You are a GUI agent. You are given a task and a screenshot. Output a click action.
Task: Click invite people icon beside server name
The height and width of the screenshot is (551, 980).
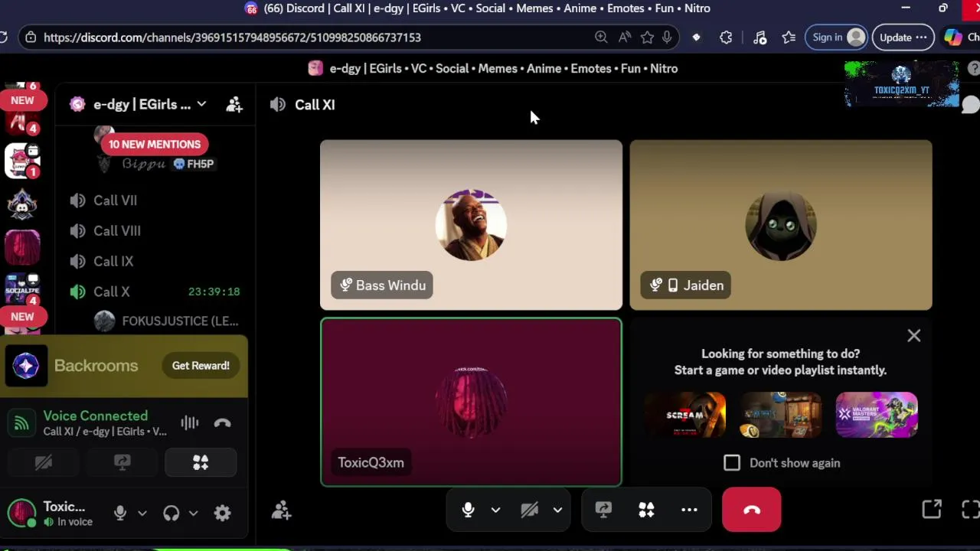pyautogui.click(x=234, y=105)
